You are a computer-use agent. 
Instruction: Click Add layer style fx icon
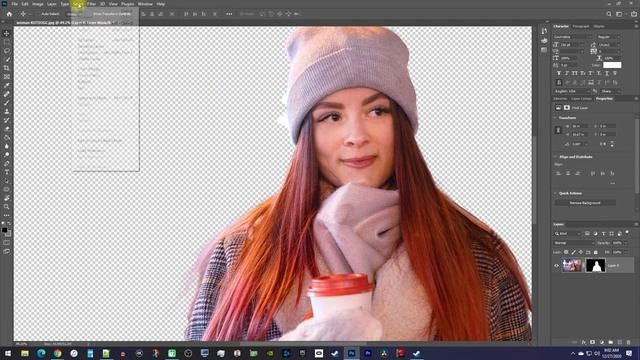584,342
